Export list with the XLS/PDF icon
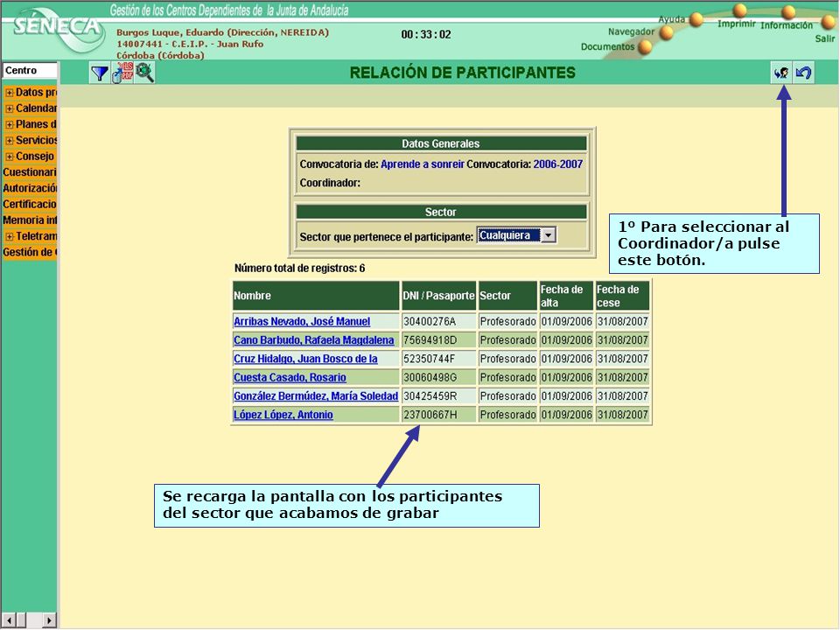The image size is (840, 630). point(122,73)
